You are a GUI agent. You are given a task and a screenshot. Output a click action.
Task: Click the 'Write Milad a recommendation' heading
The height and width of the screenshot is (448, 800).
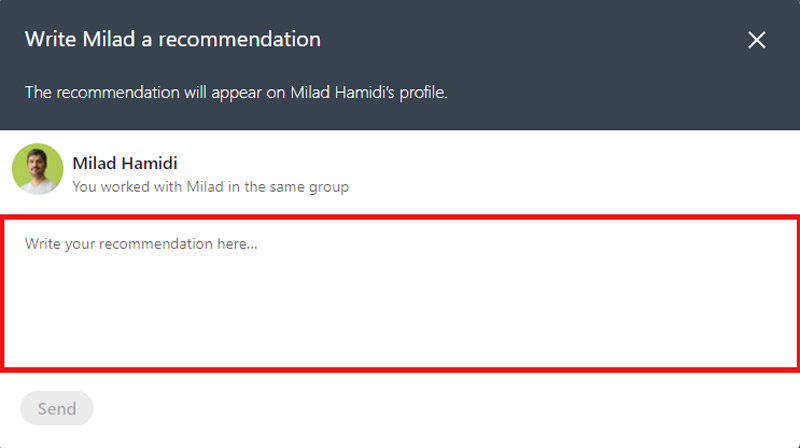point(173,39)
